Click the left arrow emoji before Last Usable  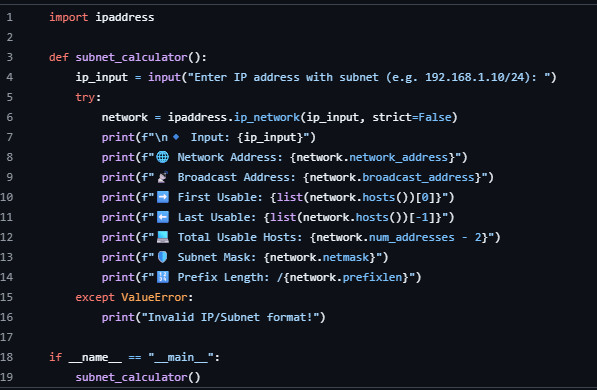163,217
